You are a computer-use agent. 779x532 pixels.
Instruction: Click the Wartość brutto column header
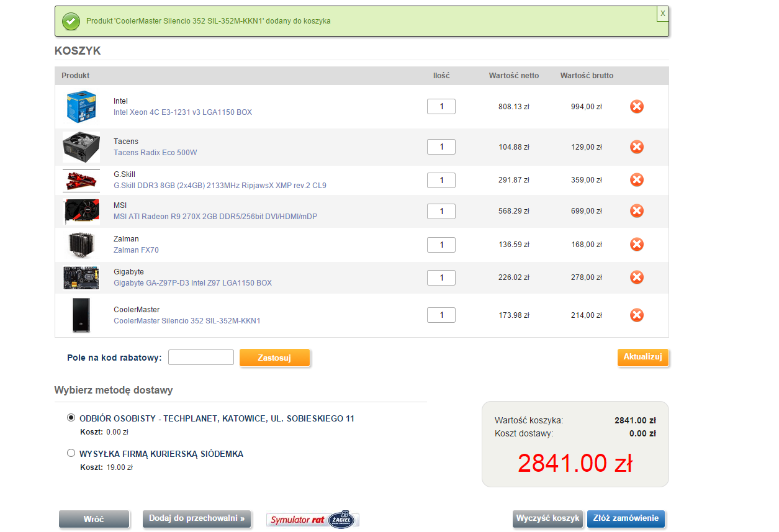(x=587, y=76)
